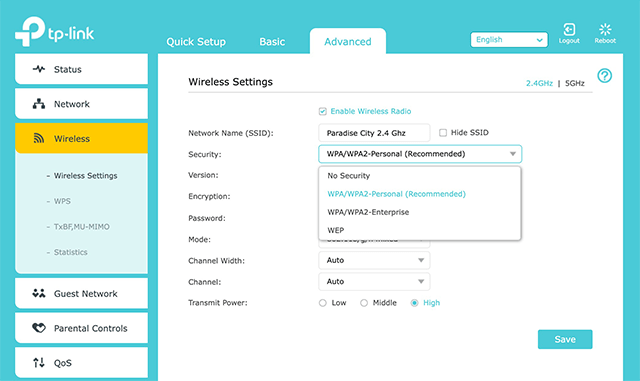Uncheck Enable Wireless Radio
Image resolution: width=640 pixels, height=381 pixels.
click(322, 111)
